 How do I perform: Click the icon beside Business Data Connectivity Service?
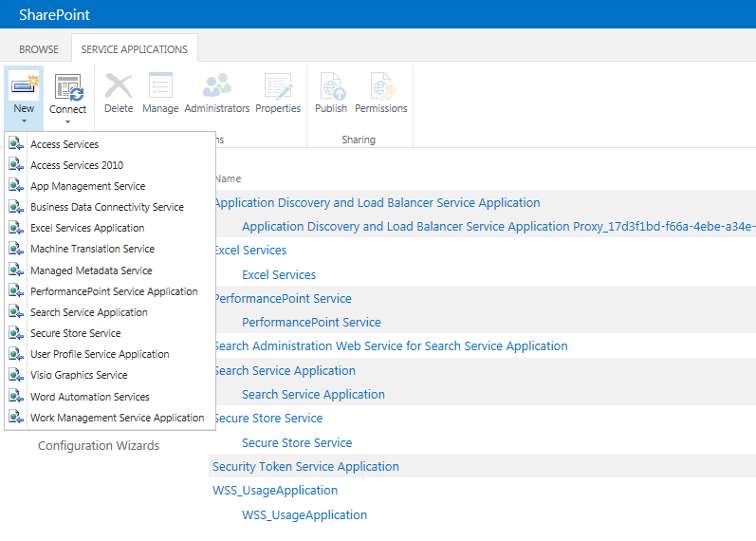(x=16, y=207)
